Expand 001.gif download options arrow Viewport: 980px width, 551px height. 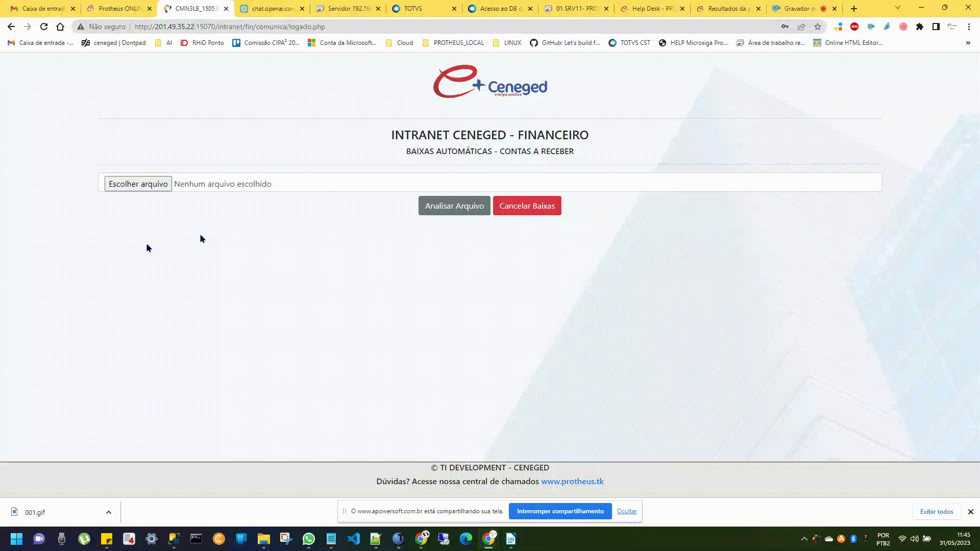(x=108, y=512)
